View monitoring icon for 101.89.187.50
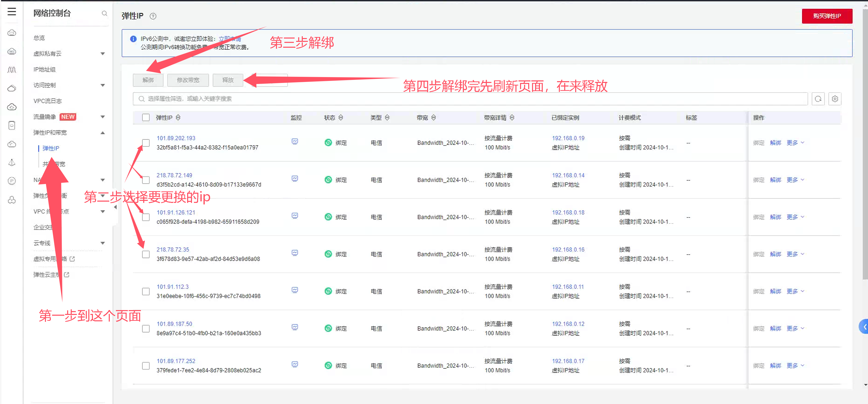 pyautogui.click(x=295, y=327)
